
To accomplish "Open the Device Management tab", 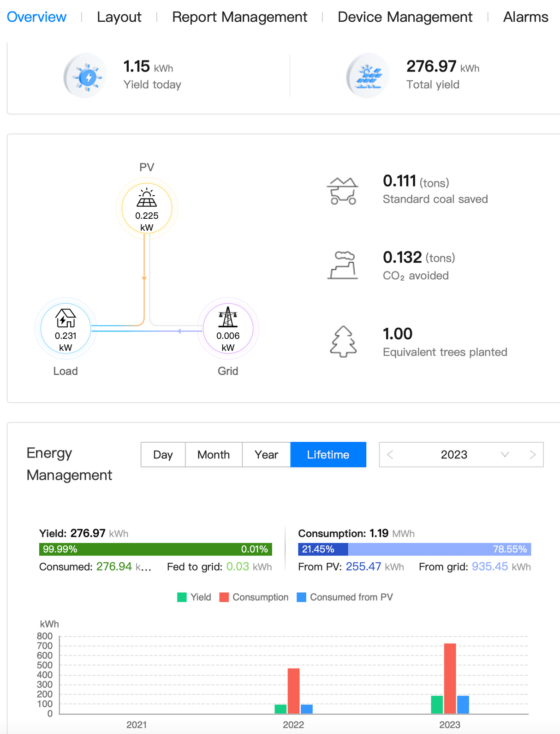I will click(x=405, y=17).
